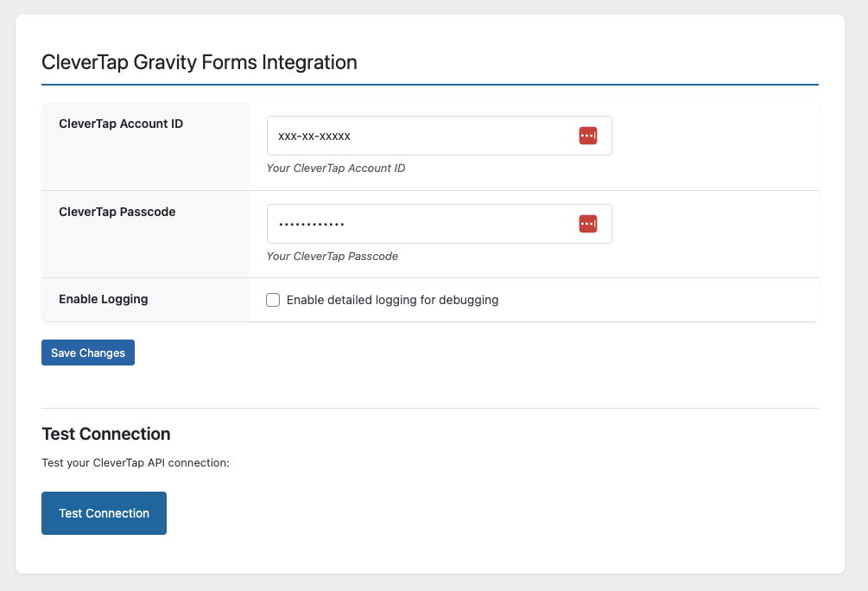This screenshot has width=868, height=591.
Task: Click 'Test your CleverTap API connection:' description
Action: point(136,463)
